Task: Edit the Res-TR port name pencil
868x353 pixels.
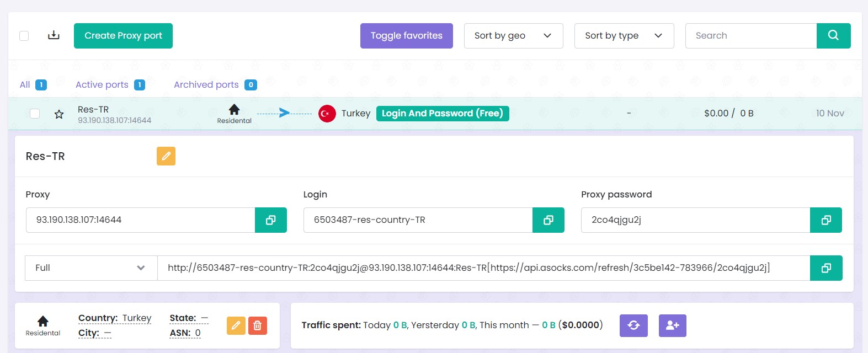Action: 166,156
